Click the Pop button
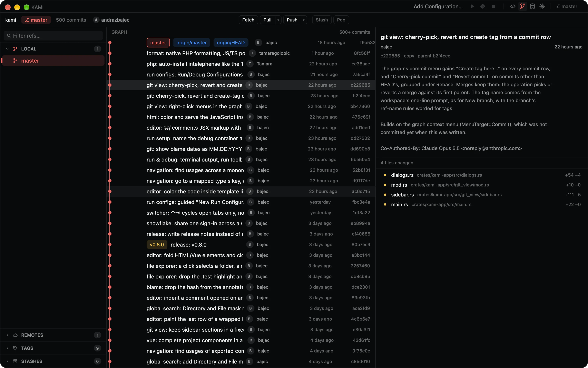The width and height of the screenshot is (588, 368). coord(341,20)
